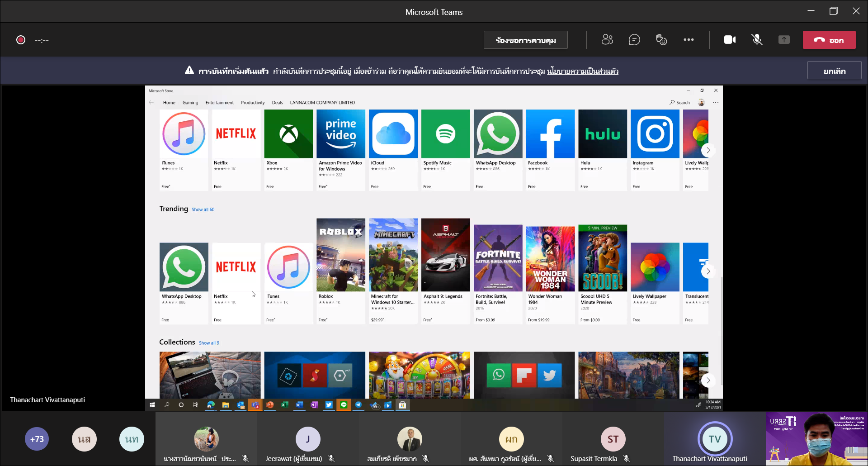Click the Supasit Termkla ST avatar
The image size is (868, 466).
pos(613,439)
